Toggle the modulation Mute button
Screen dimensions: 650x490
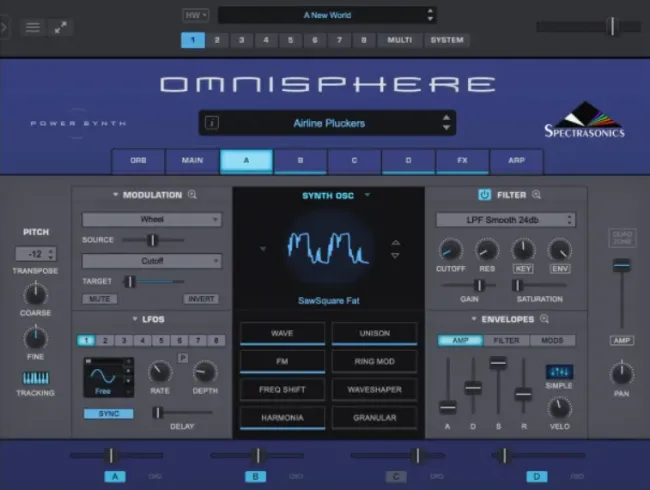click(x=99, y=299)
